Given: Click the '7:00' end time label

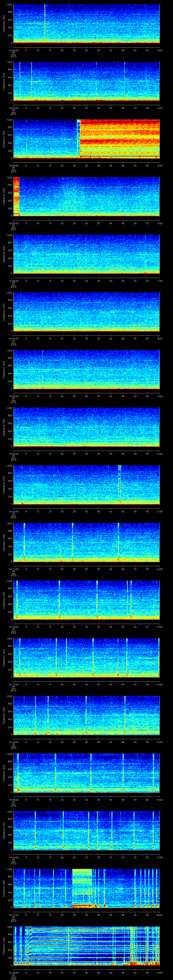Looking at the screenshot, I should (x=160, y=281).
